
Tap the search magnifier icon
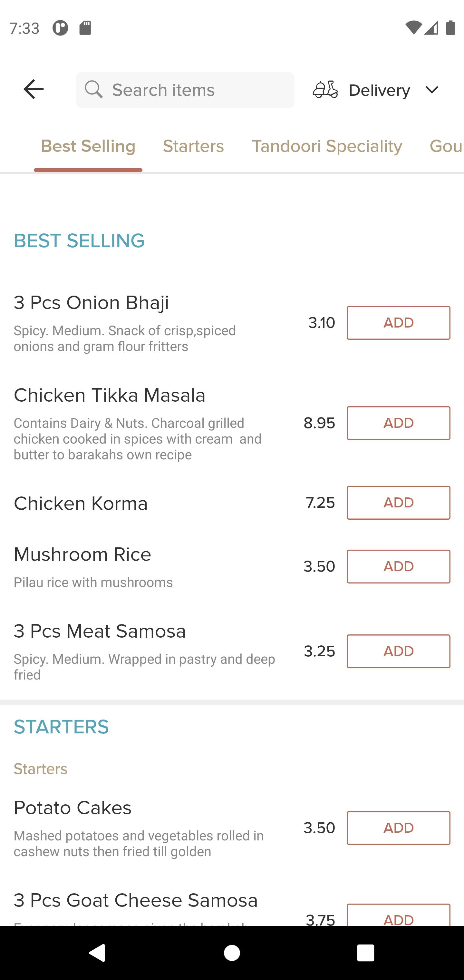tap(93, 89)
